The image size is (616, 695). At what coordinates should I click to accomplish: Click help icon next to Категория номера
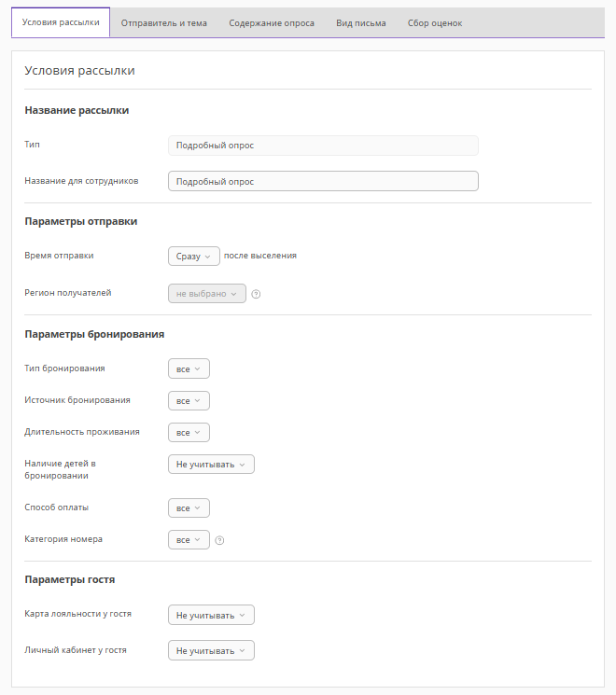219,540
